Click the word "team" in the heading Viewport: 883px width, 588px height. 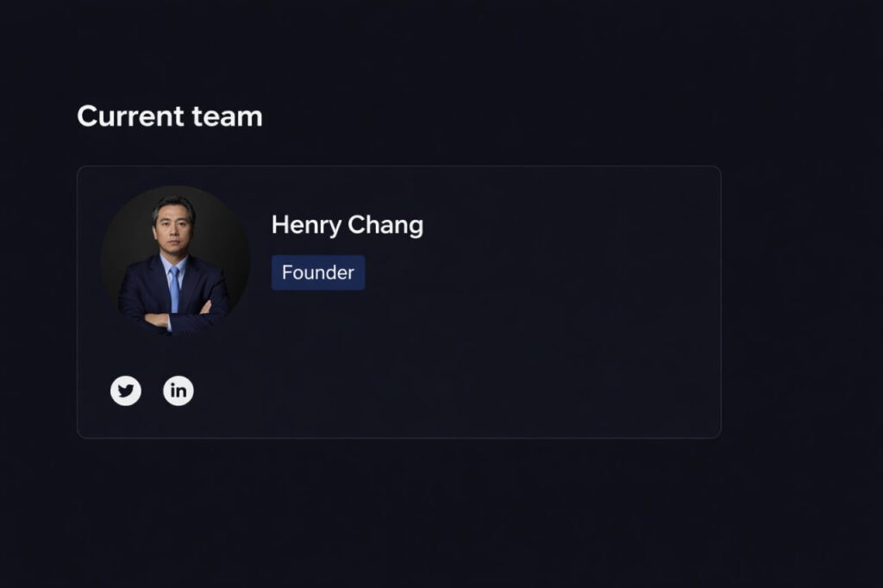227,116
